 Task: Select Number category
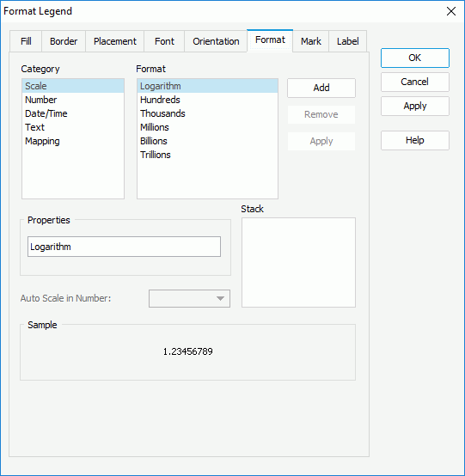coord(73,100)
